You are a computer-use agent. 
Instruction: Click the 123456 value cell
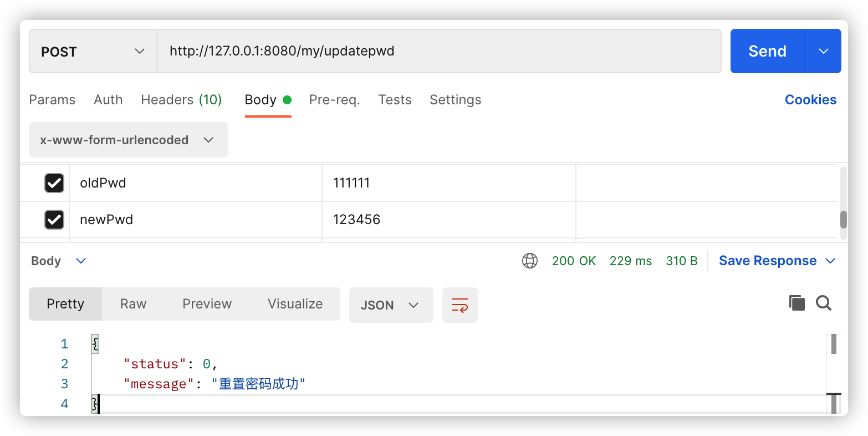(449, 219)
